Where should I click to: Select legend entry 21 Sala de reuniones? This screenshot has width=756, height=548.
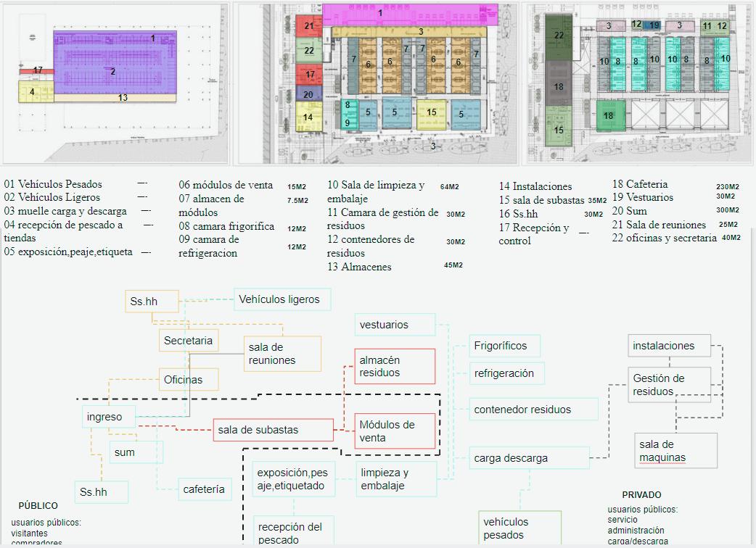pos(659,225)
